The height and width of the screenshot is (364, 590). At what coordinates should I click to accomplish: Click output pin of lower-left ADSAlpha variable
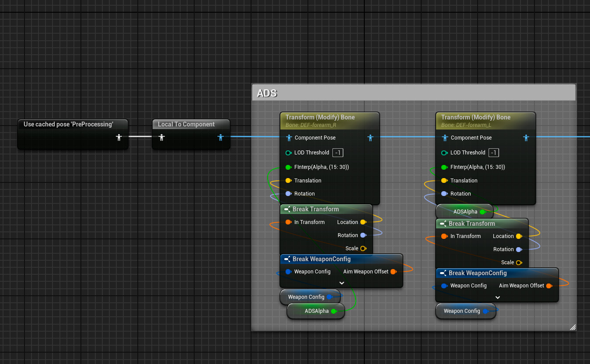[x=334, y=311]
